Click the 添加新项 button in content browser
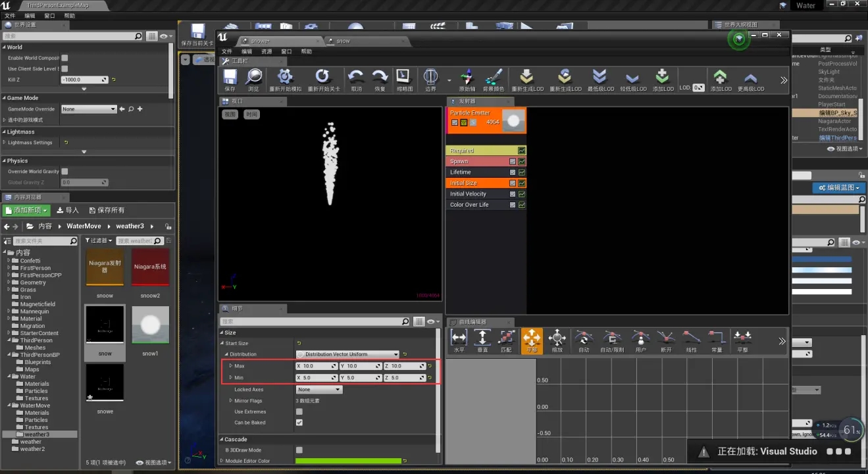 (x=27, y=210)
